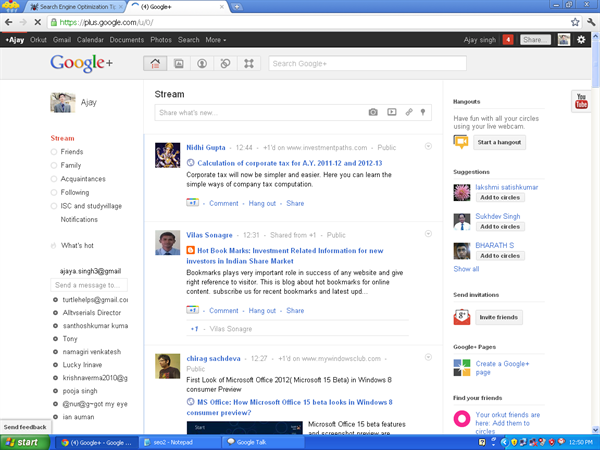Open the Profile icon in Google+ toolbar

(x=202, y=64)
